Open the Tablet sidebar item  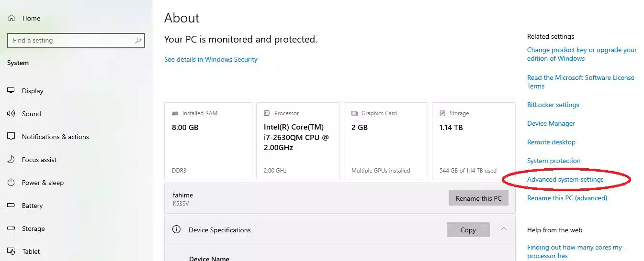click(x=31, y=251)
